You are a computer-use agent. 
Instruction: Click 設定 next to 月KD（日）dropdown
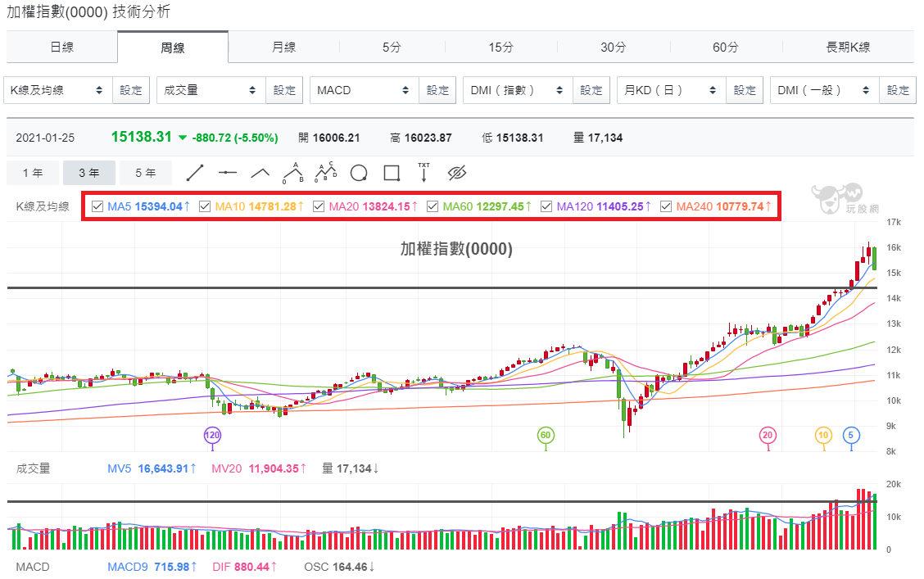[x=745, y=90]
